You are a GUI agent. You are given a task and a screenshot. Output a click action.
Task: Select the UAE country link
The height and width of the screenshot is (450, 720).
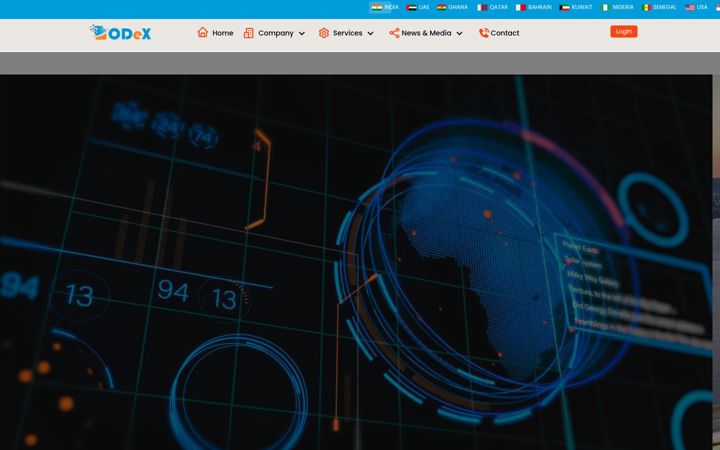pyautogui.click(x=424, y=7)
